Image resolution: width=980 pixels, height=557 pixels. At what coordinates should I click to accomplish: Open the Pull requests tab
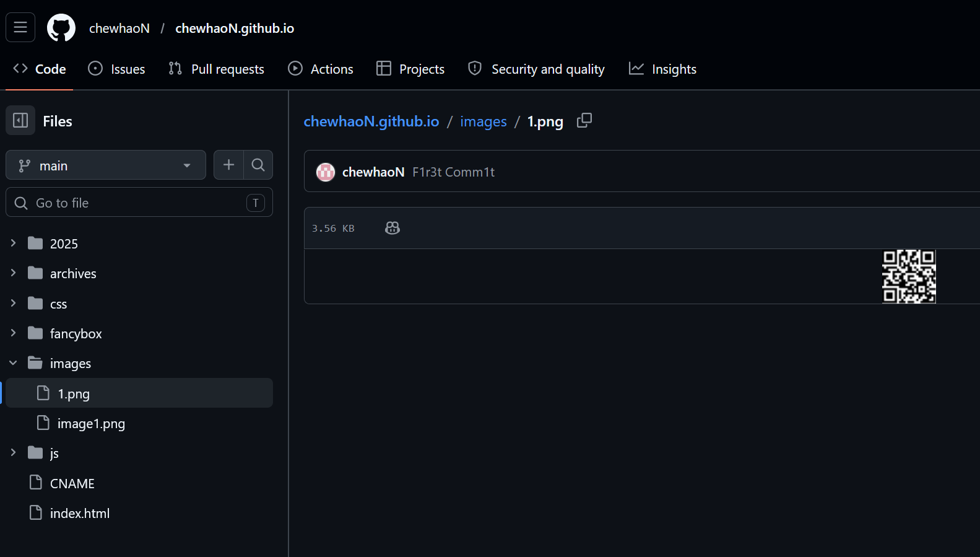click(216, 69)
